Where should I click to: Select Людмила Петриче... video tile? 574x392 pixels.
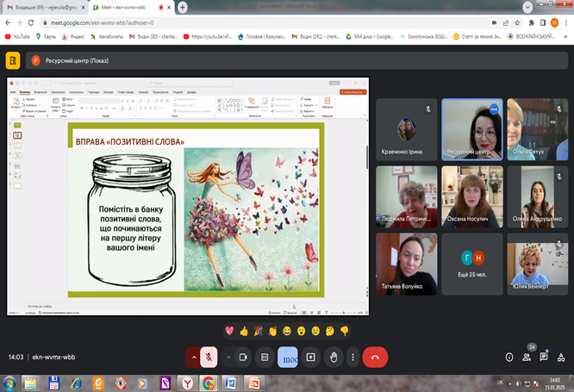tap(406, 196)
